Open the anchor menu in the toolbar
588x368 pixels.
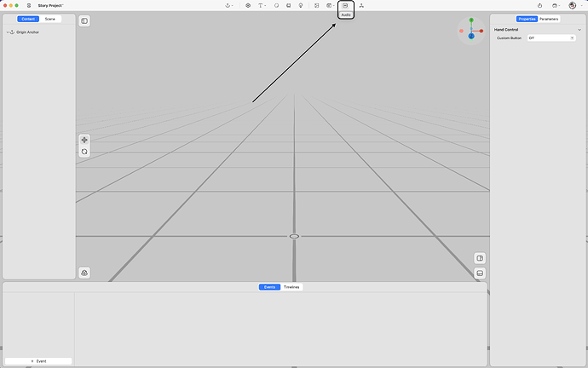(x=229, y=6)
